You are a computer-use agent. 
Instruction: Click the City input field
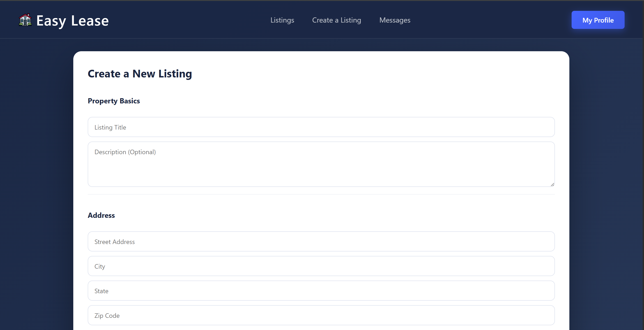pos(321,266)
